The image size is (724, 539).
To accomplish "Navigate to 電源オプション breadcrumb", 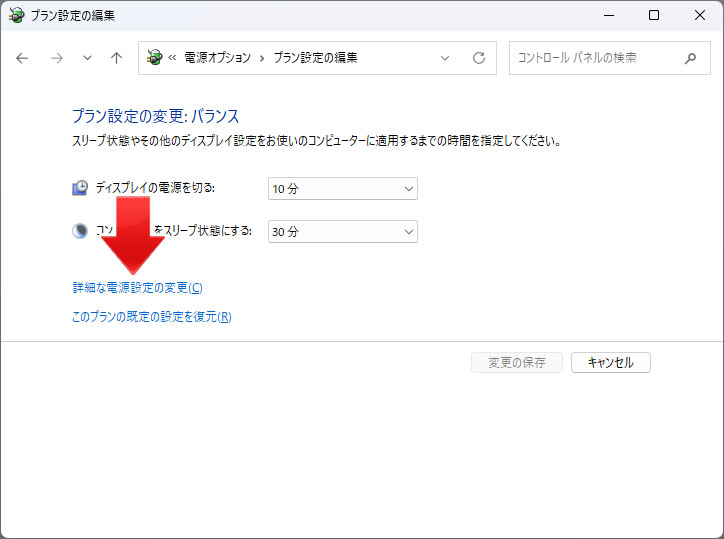I will tap(217, 58).
